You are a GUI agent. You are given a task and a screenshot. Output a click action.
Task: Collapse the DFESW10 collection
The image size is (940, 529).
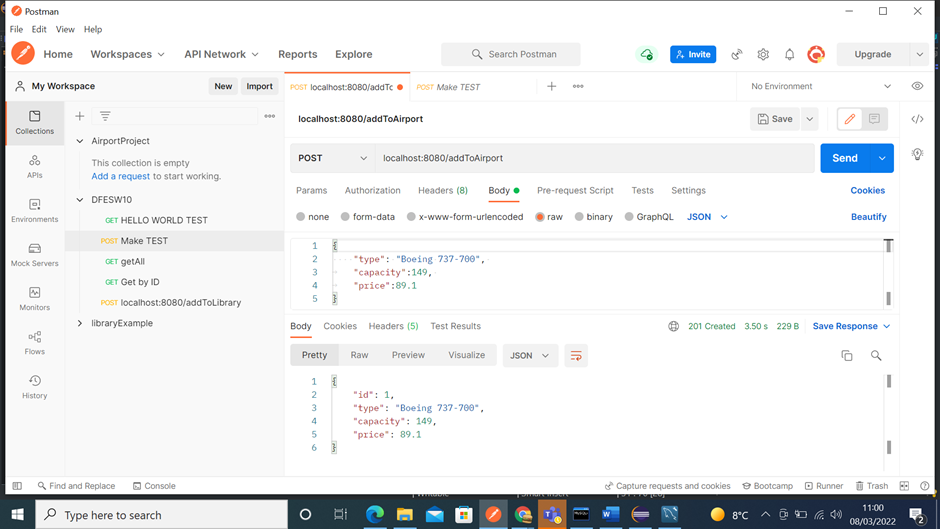80,200
